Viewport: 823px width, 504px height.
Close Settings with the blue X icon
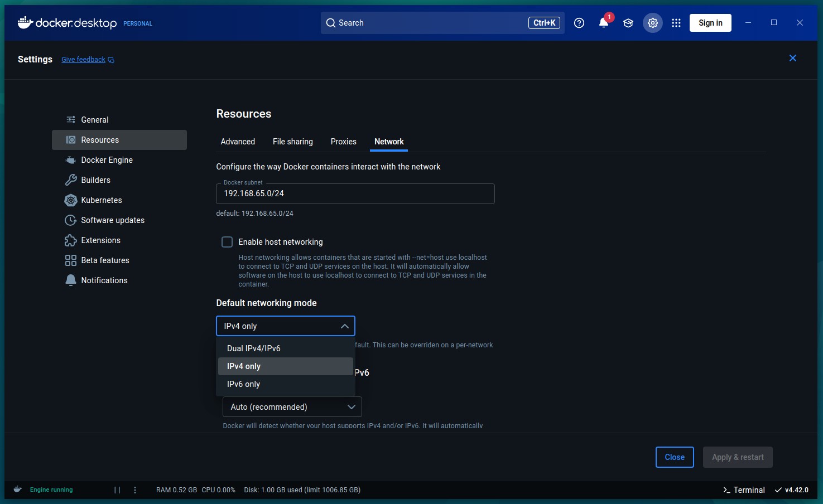[x=793, y=58]
